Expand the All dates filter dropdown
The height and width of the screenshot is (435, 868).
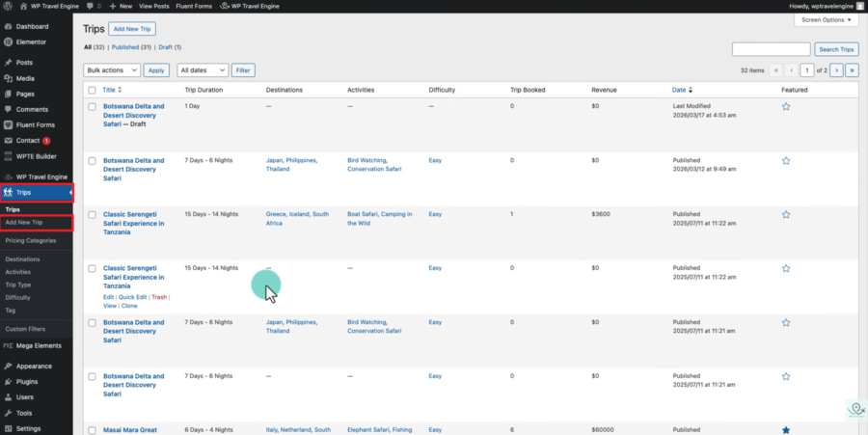click(203, 70)
